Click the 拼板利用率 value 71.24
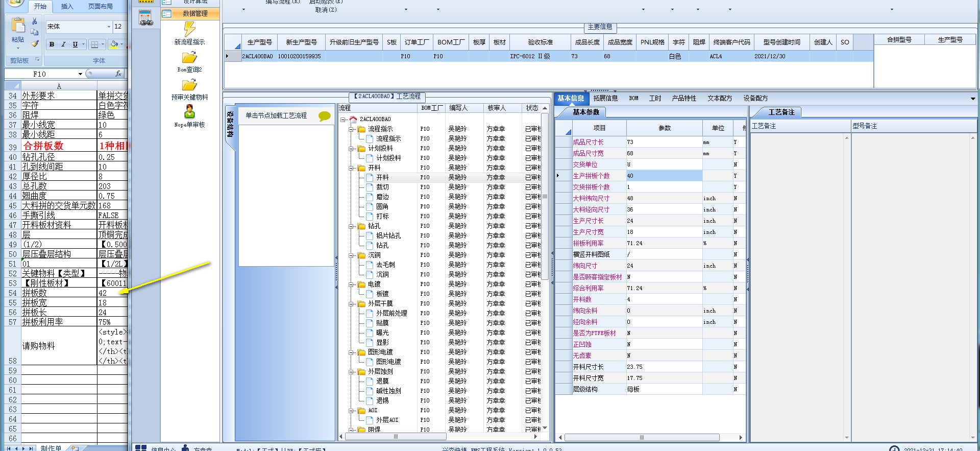Viewport: 980px width, 451px height. tap(664, 244)
